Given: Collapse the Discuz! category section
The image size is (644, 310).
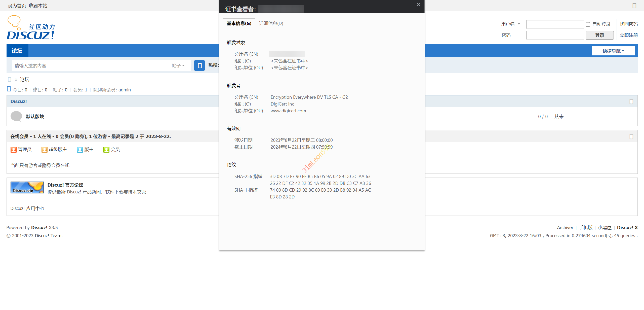Looking at the screenshot, I should coord(631,101).
